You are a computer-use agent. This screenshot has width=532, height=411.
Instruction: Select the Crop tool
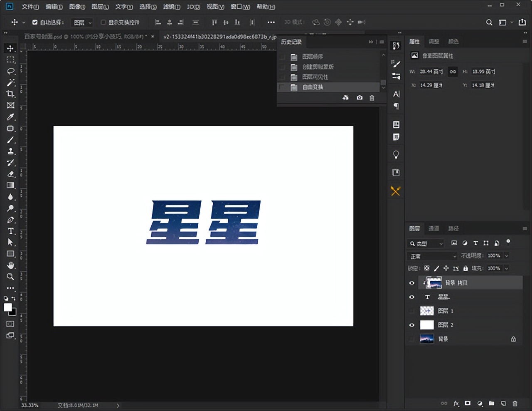(x=10, y=94)
